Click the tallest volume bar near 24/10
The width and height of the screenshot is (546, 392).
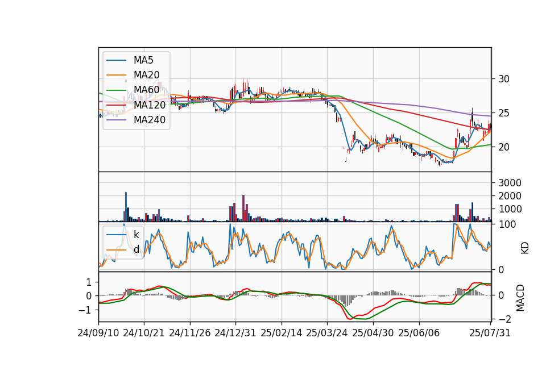click(126, 207)
